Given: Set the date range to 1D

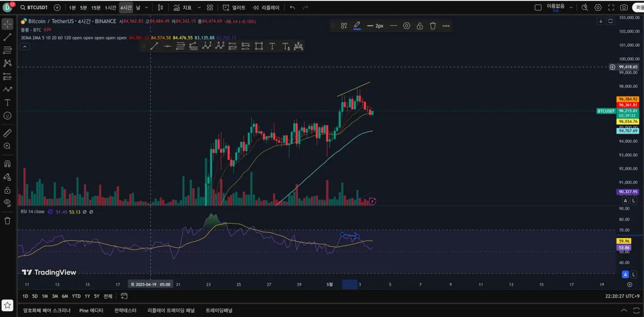Looking at the screenshot, I should tap(25, 296).
